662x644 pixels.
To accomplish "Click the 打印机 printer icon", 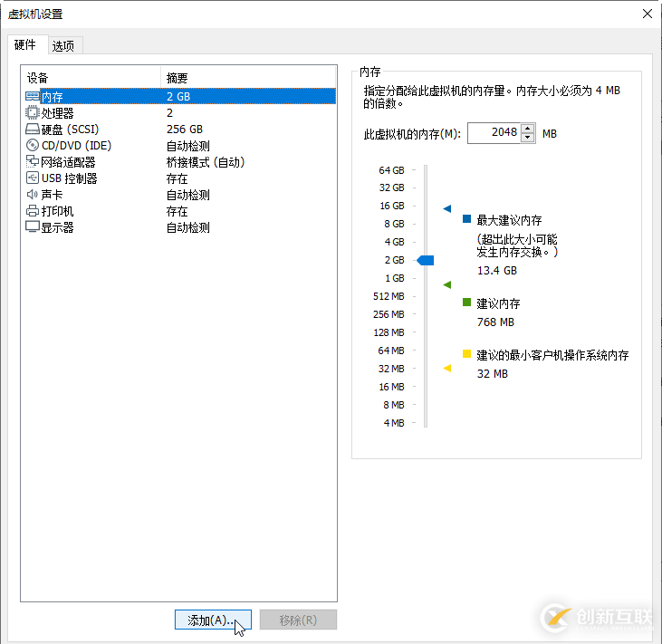I will tap(33, 211).
